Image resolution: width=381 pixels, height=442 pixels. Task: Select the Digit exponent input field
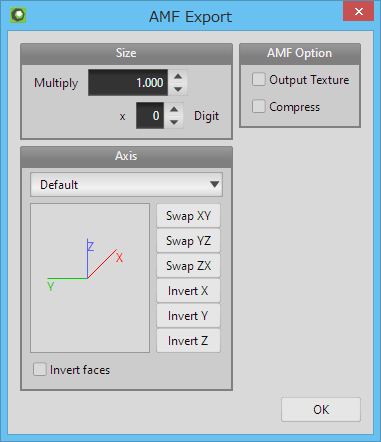[150, 116]
